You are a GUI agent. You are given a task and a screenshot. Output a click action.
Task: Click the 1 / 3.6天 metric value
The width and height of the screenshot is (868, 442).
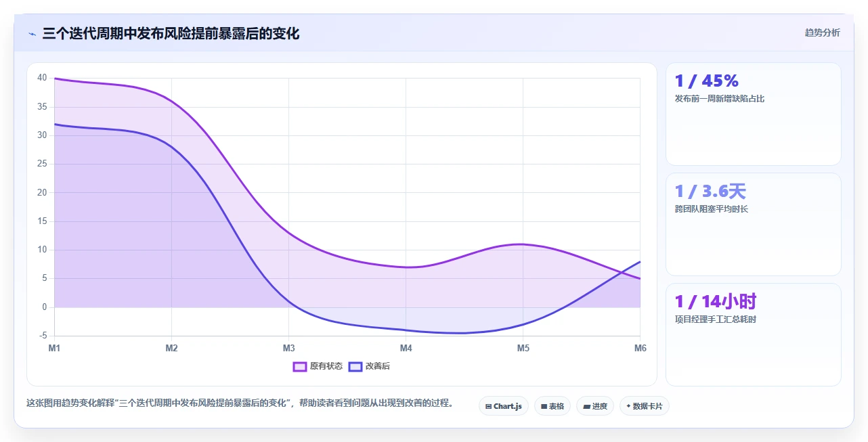(x=710, y=192)
